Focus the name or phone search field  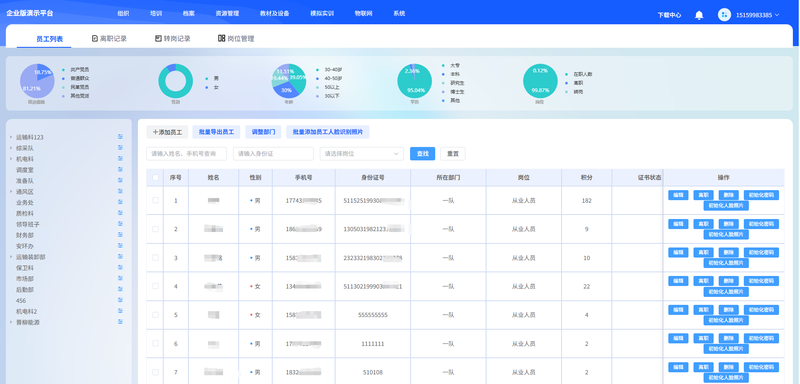click(x=187, y=153)
